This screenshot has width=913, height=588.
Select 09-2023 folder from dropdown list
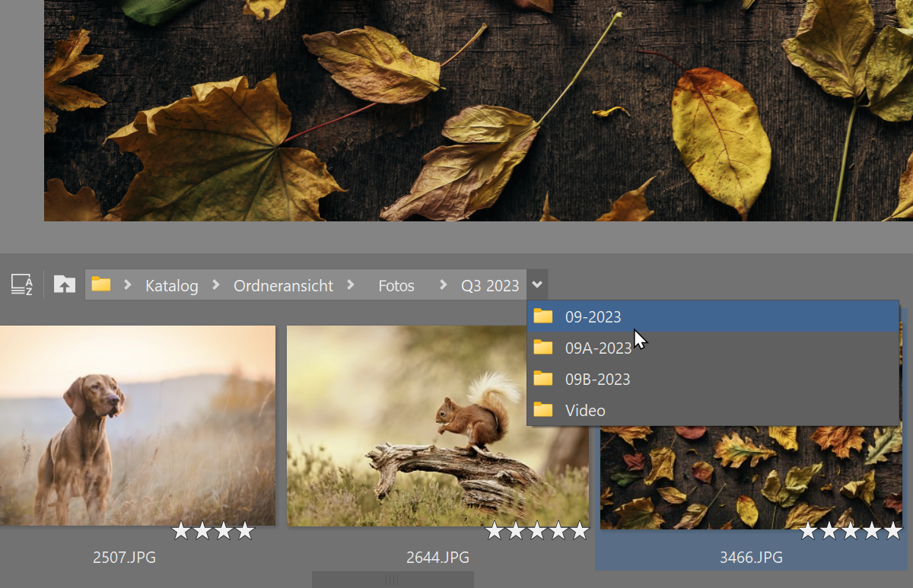tap(593, 316)
